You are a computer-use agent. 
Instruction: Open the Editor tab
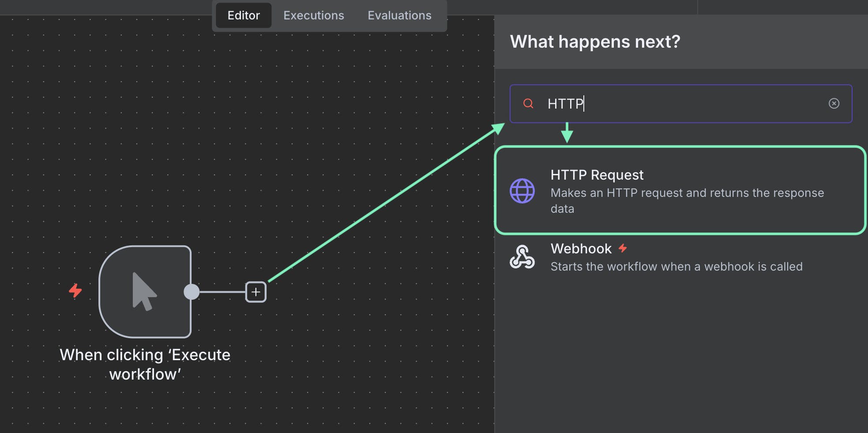click(243, 15)
